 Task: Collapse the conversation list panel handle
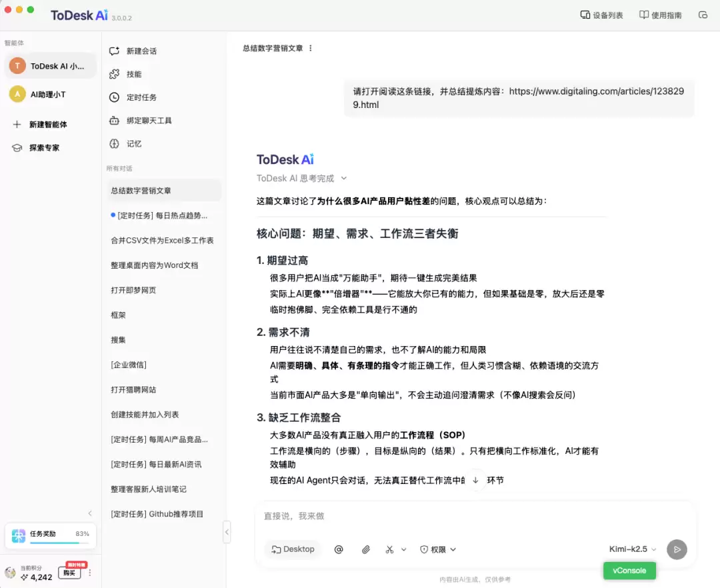(227, 532)
